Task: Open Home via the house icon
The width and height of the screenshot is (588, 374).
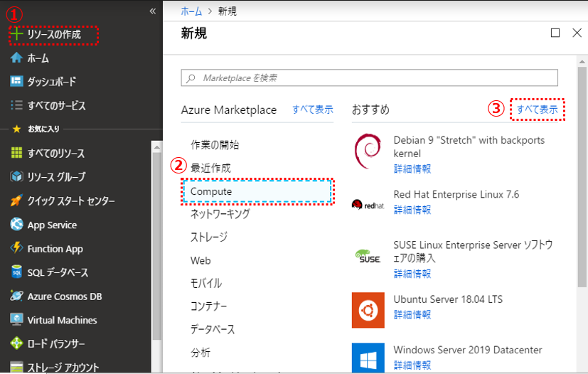Action: (16, 58)
